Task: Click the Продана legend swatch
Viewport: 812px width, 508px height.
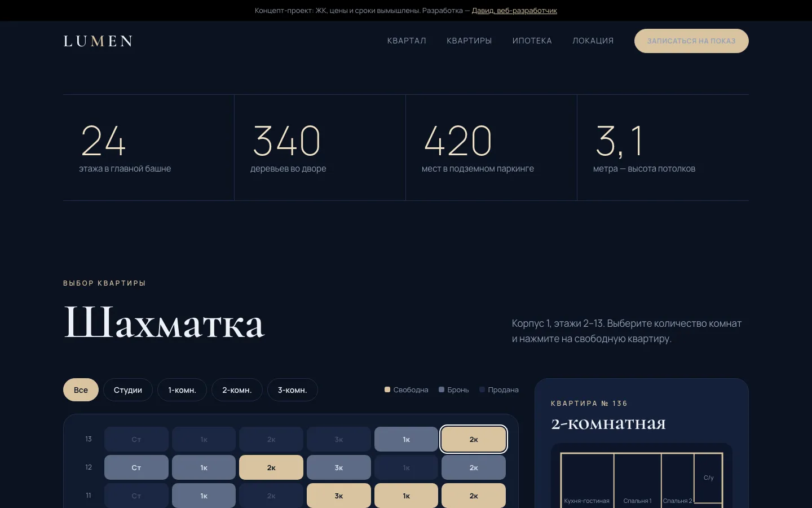Action: pos(482,389)
